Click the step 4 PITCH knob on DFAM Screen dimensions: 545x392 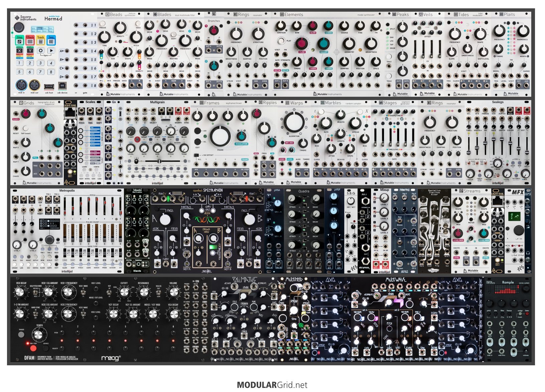(110, 333)
